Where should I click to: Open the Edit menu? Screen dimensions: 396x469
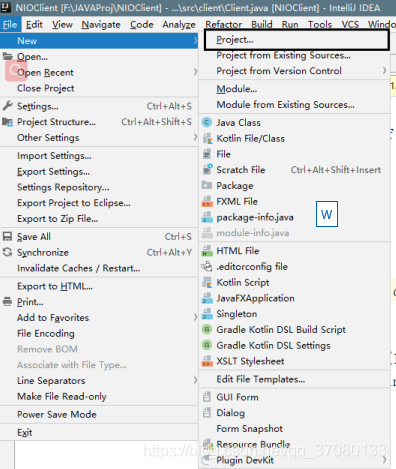coord(34,25)
